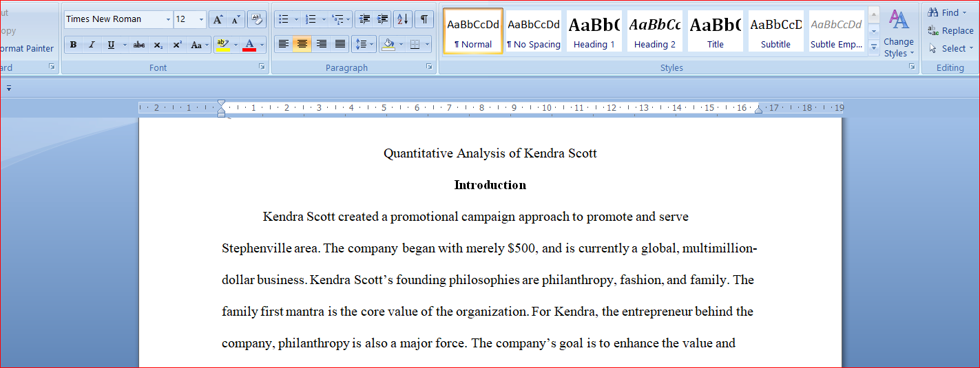Toggle Underline formatting
Viewport: 980px width, 368px height.
(111, 45)
